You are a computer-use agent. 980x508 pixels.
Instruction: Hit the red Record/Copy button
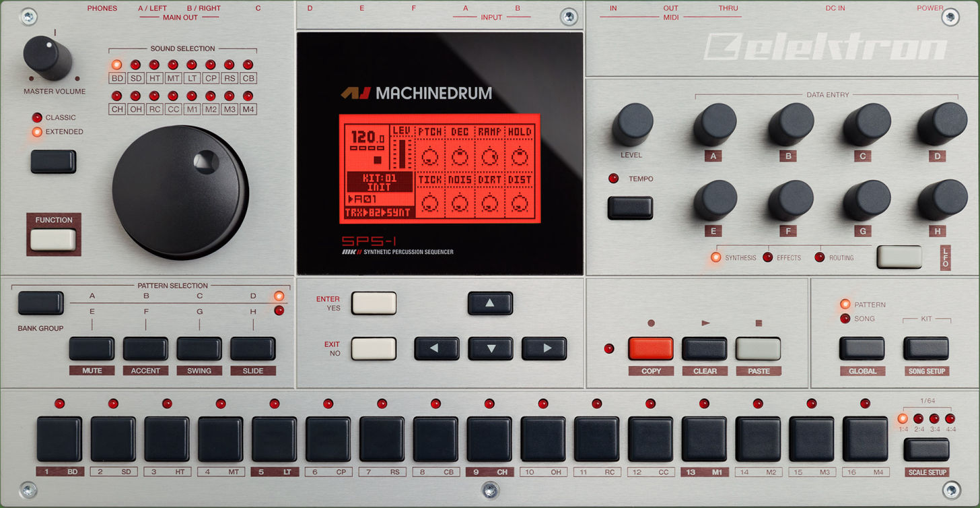(651, 348)
